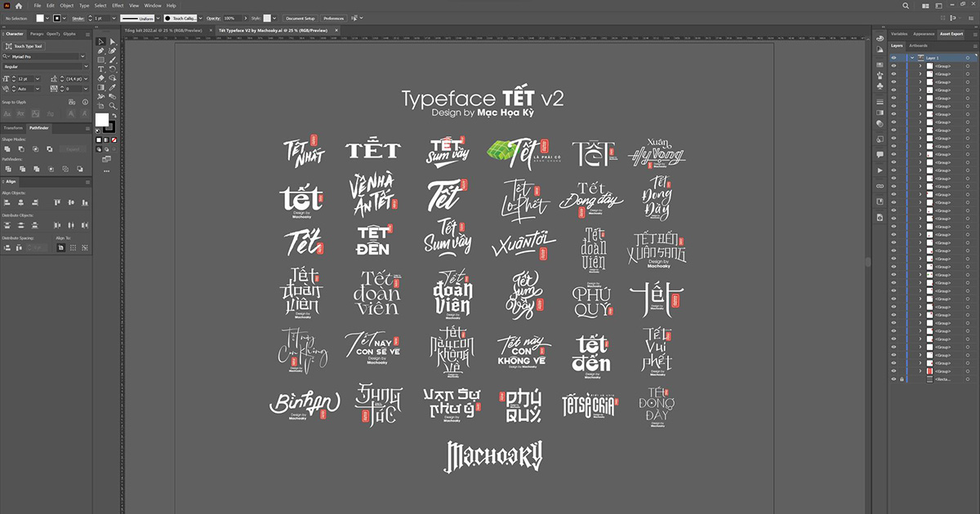Open the Actions panel play icon
This screenshot has height=514, width=980.
click(880, 171)
